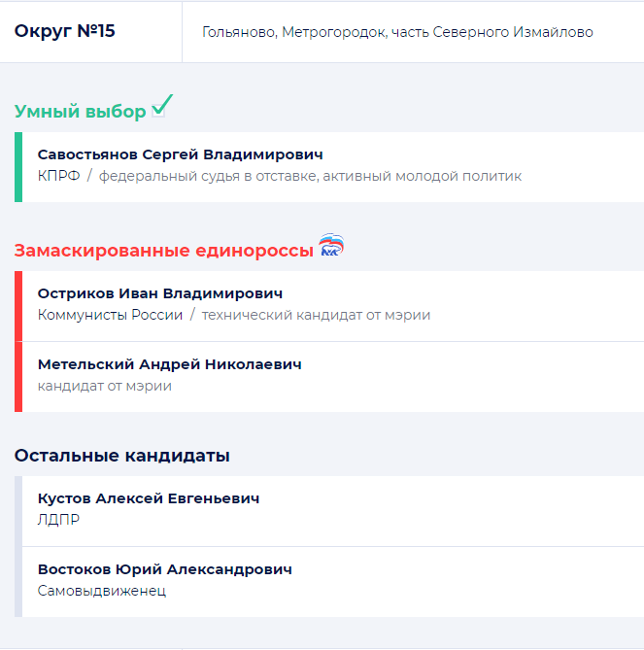The height and width of the screenshot is (650, 644).
Task: Select the district description Гольяново, Метрогородок text
Action: [x=397, y=32]
